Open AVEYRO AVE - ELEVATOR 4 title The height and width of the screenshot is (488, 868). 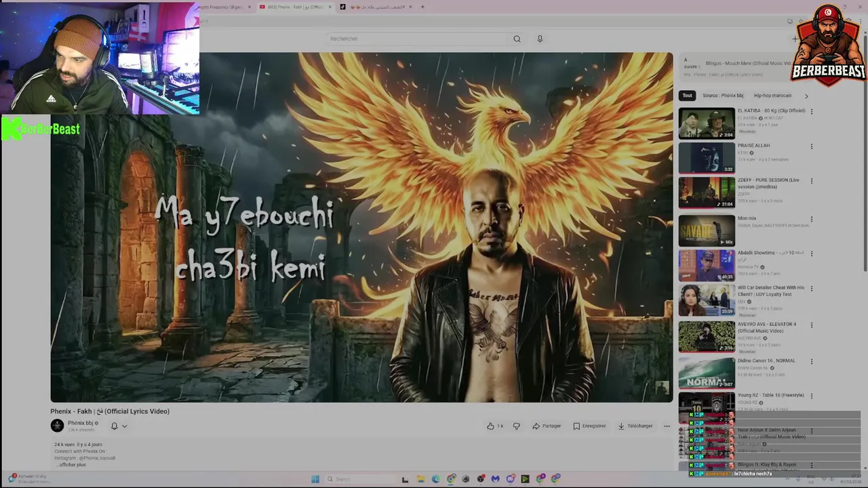767,327
